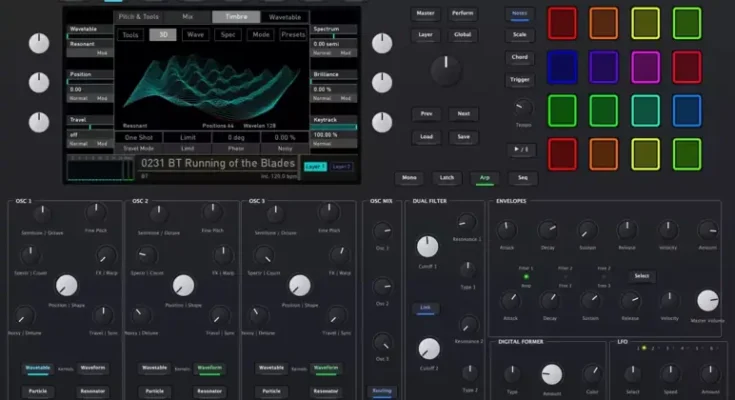Image resolution: width=735 pixels, height=400 pixels.
Task: Enable the Seq button
Action: coord(522,178)
